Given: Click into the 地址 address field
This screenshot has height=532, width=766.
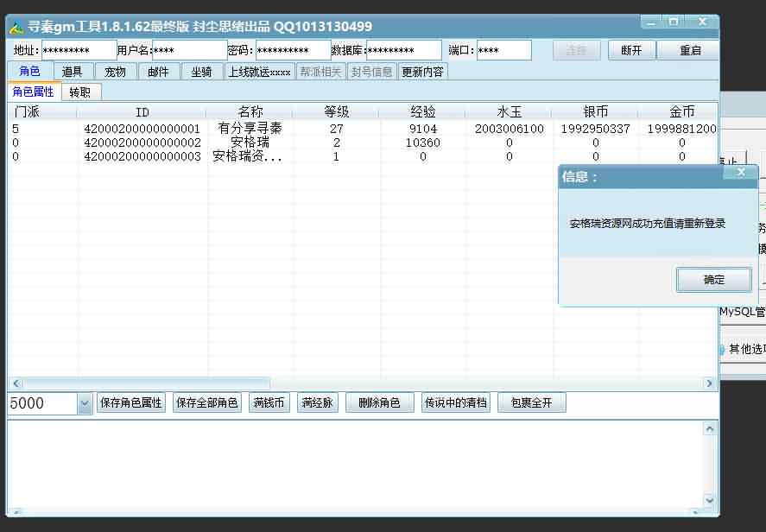Looking at the screenshot, I should (x=78, y=51).
